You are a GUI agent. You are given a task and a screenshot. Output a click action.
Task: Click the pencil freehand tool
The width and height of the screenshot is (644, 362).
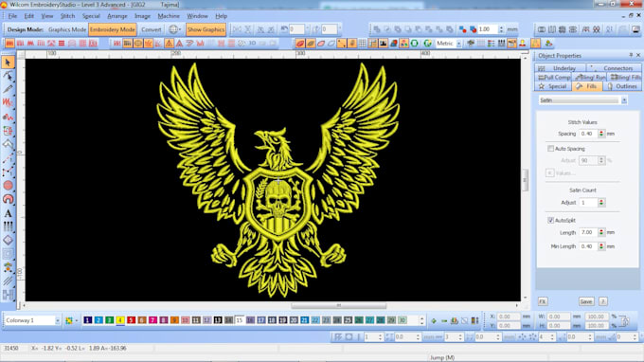click(8, 89)
